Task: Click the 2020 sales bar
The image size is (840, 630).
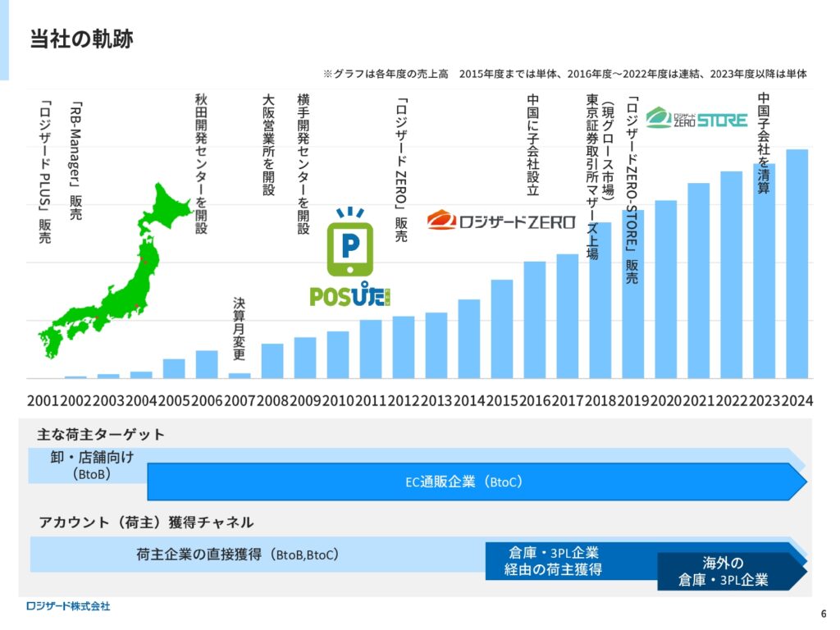Action: pyautogui.click(x=666, y=290)
